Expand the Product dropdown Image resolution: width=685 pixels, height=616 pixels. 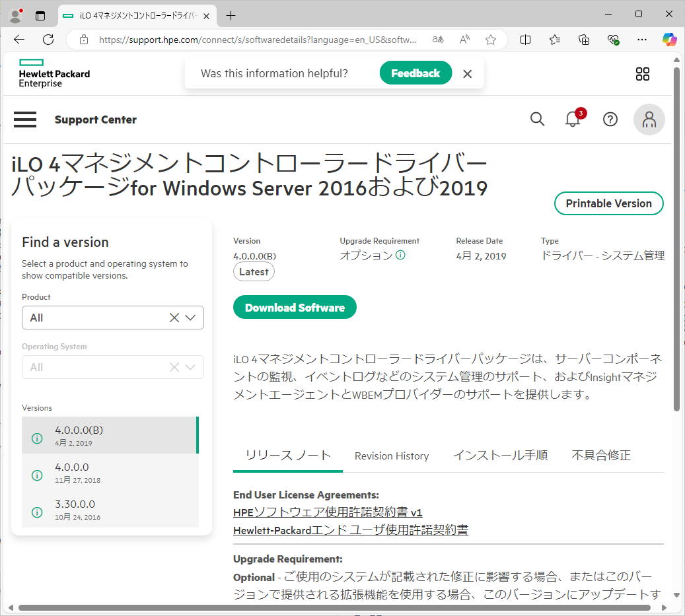tap(190, 318)
